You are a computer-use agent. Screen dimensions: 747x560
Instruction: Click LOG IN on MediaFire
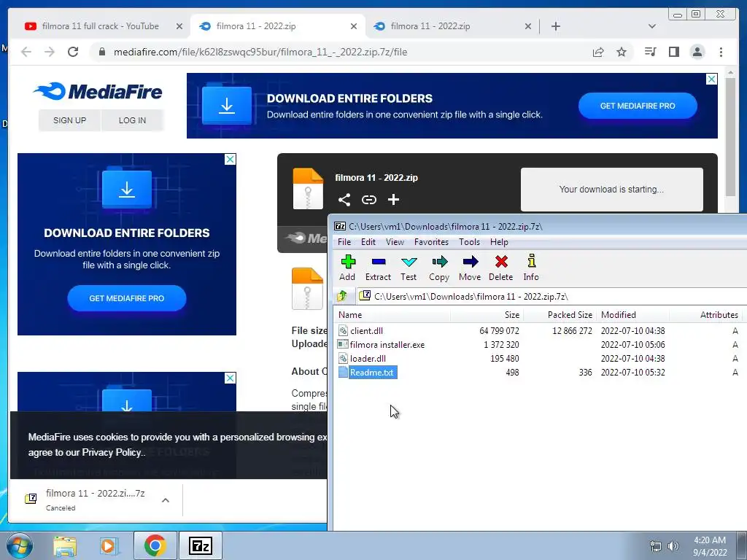(133, 120)
